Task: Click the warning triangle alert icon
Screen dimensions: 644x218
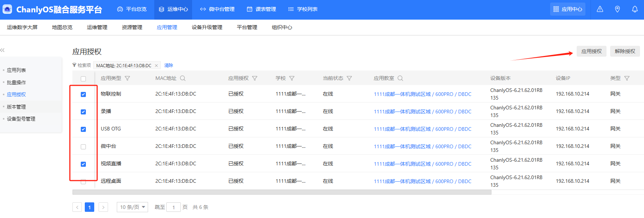Action: (x=600, y=9)
